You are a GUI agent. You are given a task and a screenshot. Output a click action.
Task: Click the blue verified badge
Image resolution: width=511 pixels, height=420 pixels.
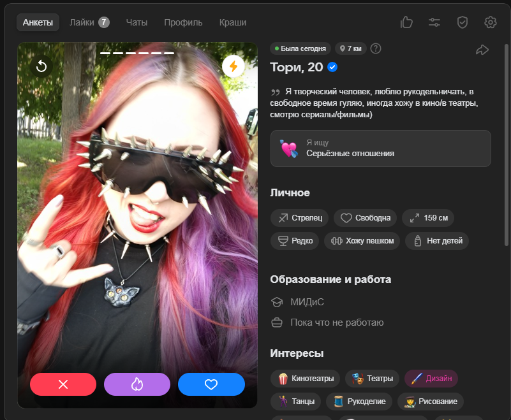[x=332, y=67]
